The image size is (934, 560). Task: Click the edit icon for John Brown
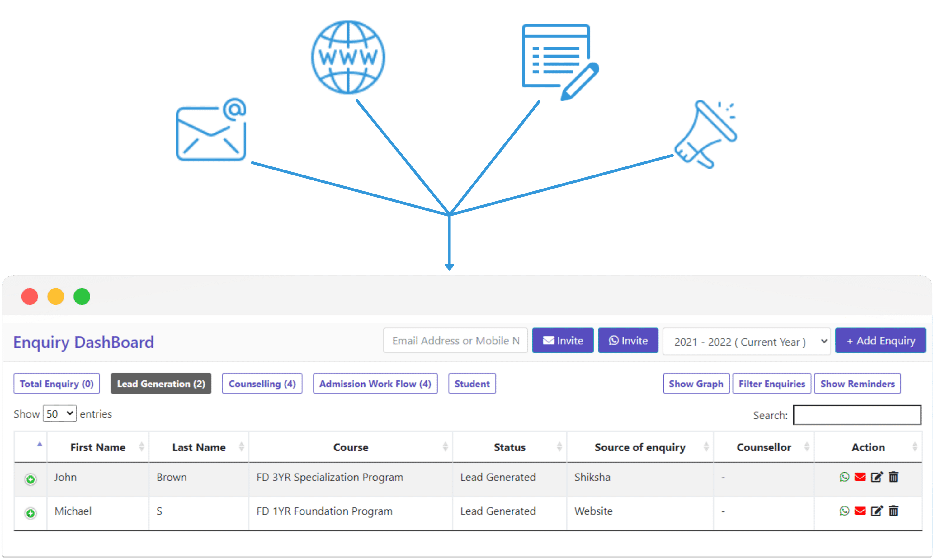877,477
